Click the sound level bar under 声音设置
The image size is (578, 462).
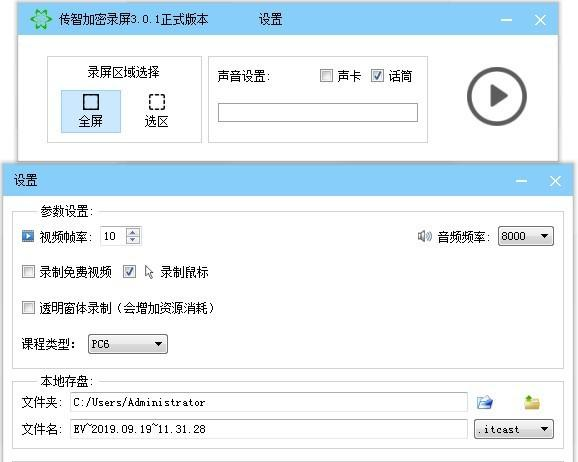(318, 112)
